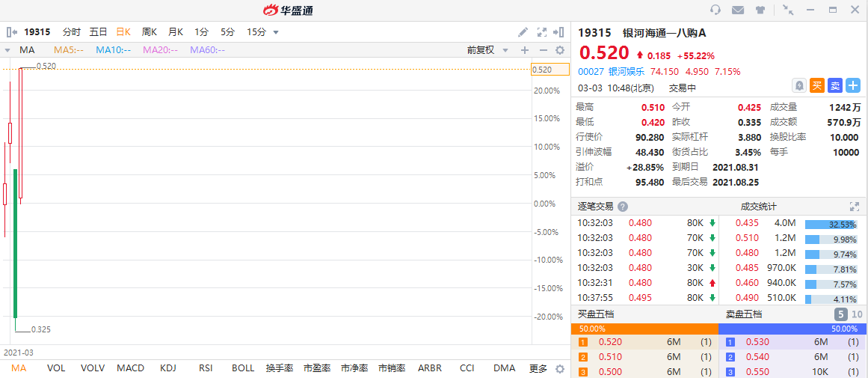868x378 pixels.
Task: Select VOL indicator tab
Action: 56,368
